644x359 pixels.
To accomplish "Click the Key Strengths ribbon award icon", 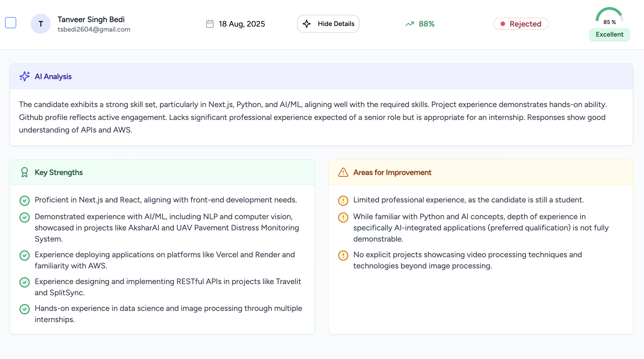I will pyautogui.click(x=25, y=172).
